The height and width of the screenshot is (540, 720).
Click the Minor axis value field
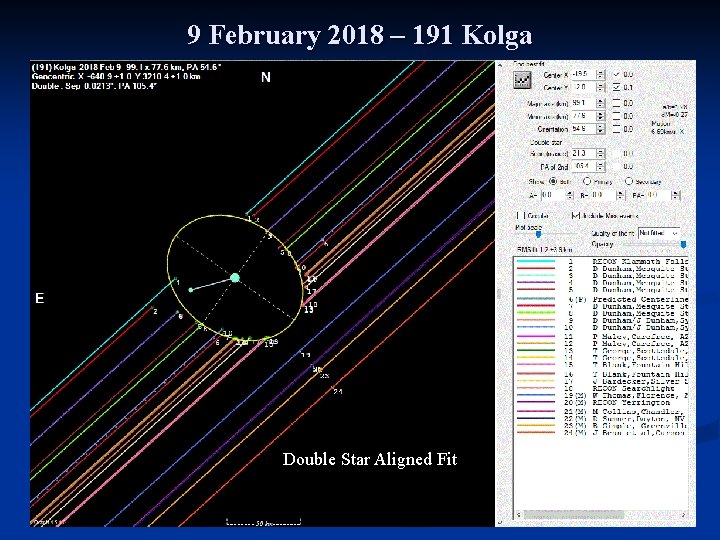pyautogui.click(x=584, y=116)
